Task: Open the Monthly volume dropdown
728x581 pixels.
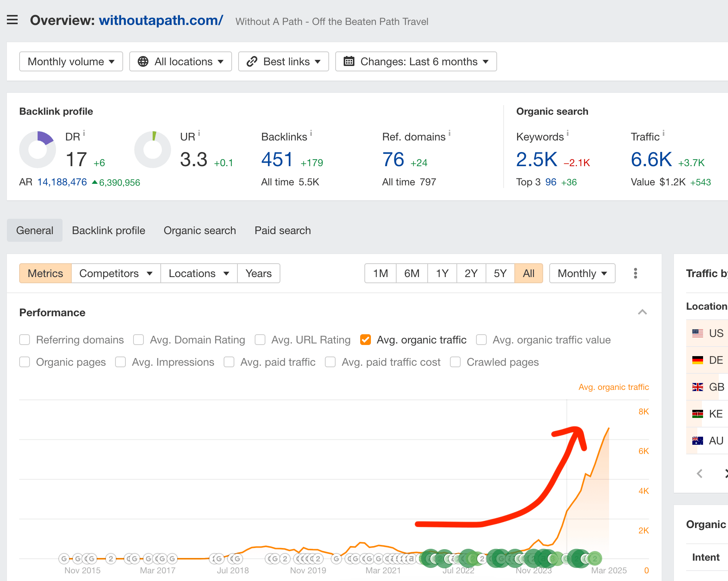Action: (71, 61)
